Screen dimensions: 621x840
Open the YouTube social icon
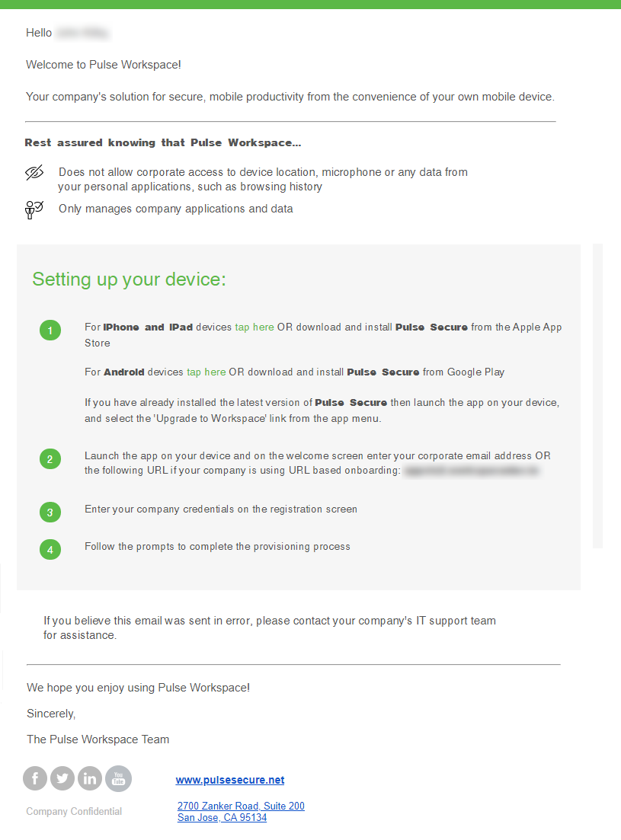[x=118, y=778]
